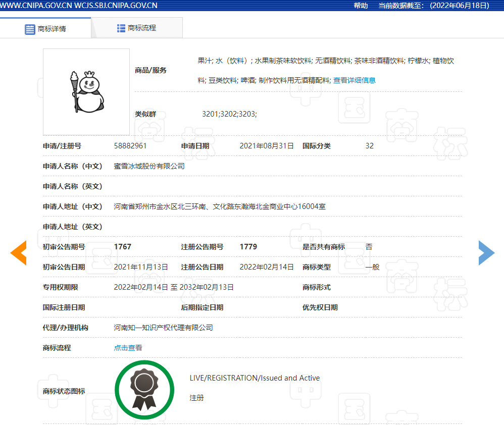Select similar group value 3201;3202;3203;
Screen dimensions: 504x425
click(229, 114)
